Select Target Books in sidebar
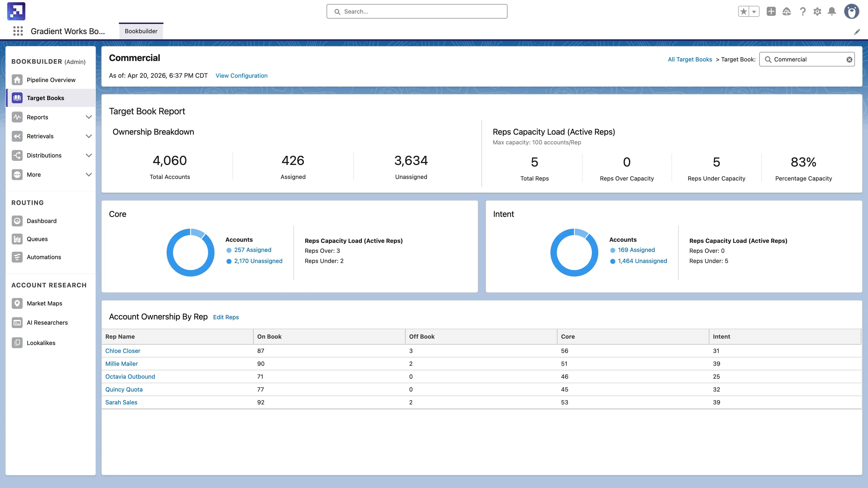The width and height of the screenshot is (868, 488). click(45, 98)
